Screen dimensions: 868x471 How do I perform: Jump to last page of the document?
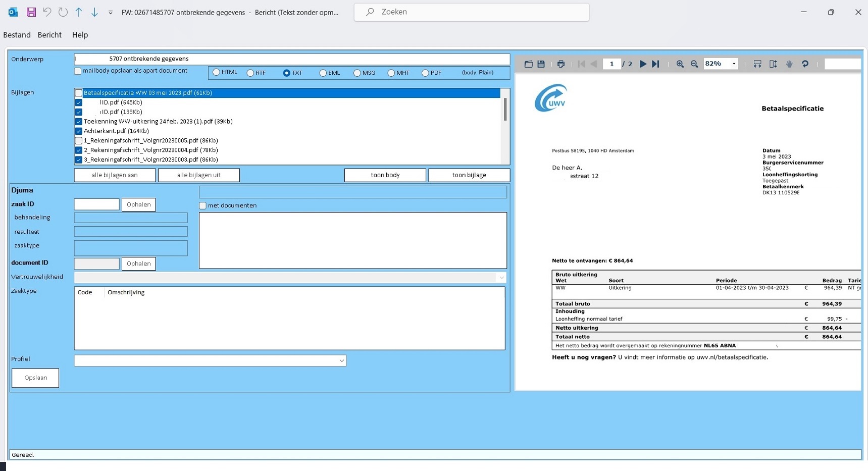click(655, 64)
